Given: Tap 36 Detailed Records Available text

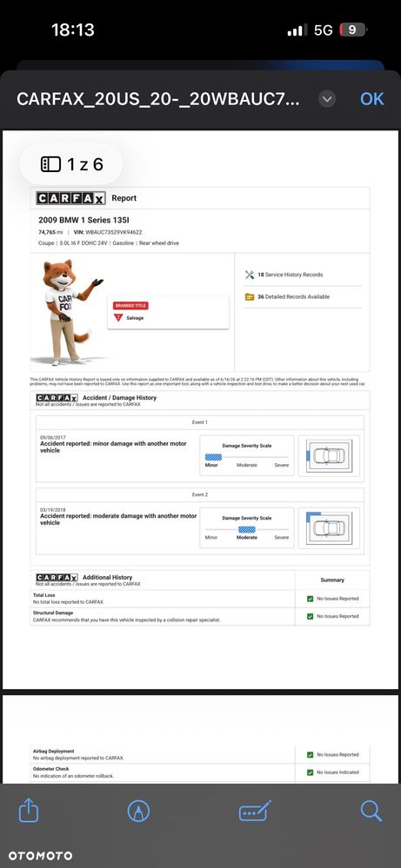Looking at the screenshot, I should 293,296.
